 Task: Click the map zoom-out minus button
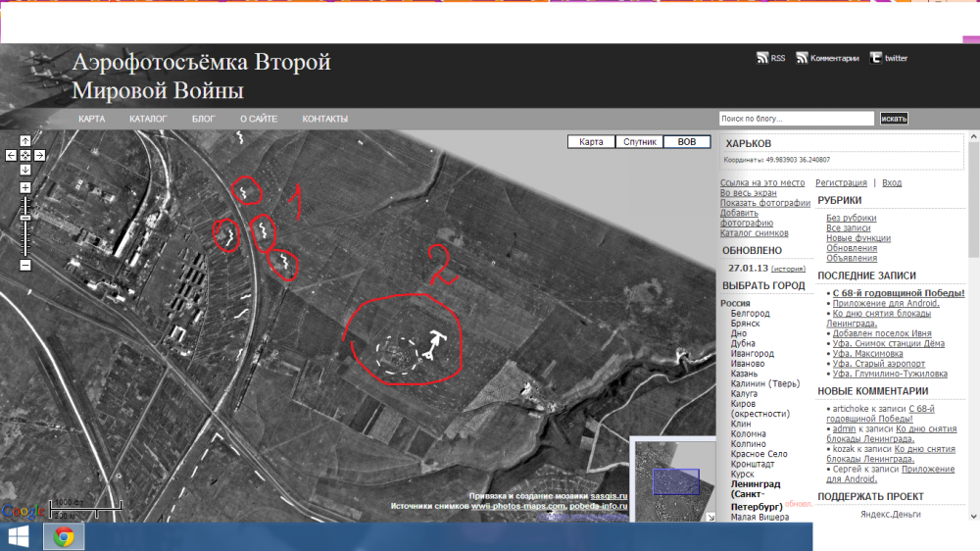click(25, 265)
